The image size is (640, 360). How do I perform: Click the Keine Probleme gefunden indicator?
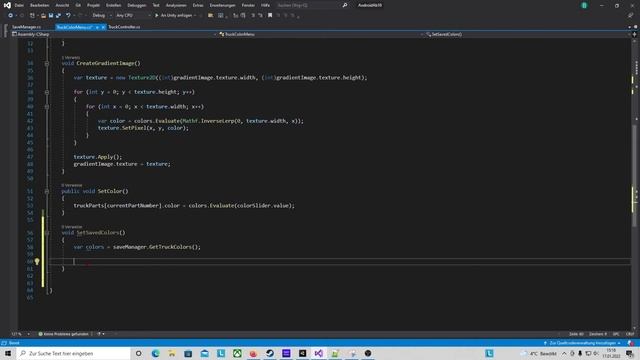point(64,334)
